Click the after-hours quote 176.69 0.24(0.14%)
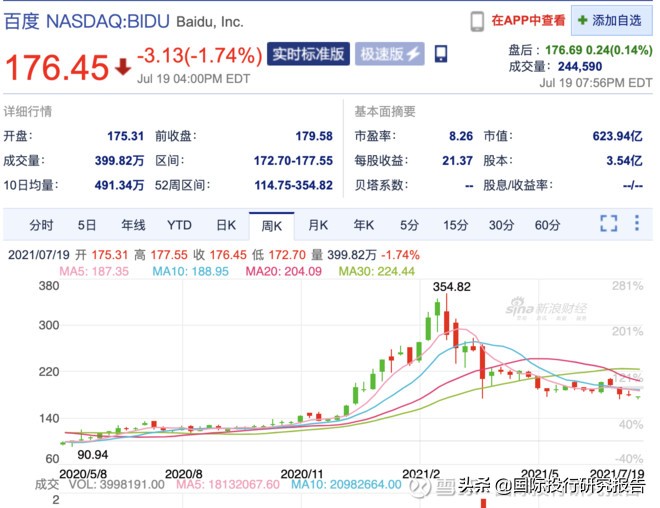 (x=599, y=50)
